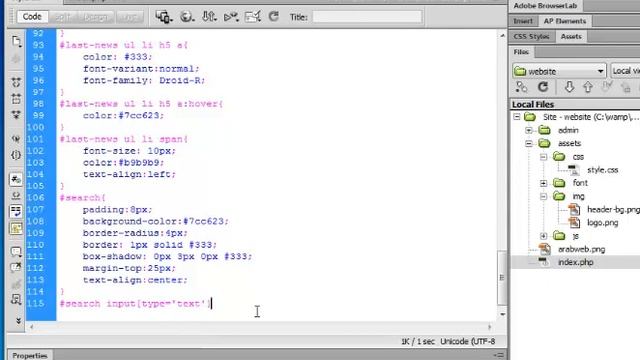
Task: Click the Select Parent Tag icon
Action: click(x=16, y=139)
